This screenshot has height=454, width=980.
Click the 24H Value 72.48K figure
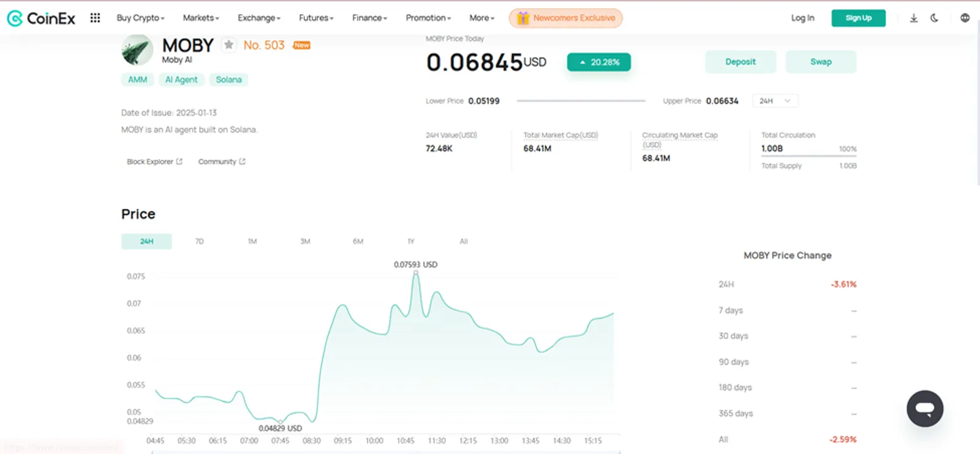439,149
